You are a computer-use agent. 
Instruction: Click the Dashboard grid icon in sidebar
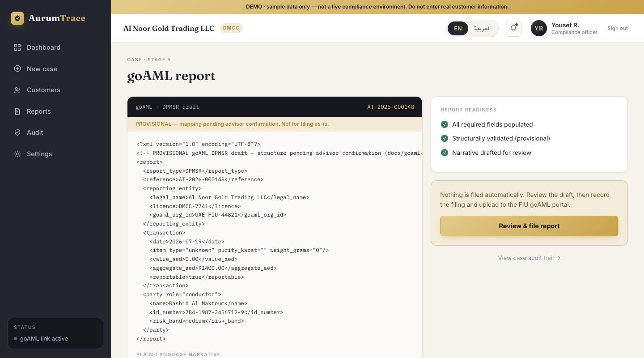tap(17, 47)
